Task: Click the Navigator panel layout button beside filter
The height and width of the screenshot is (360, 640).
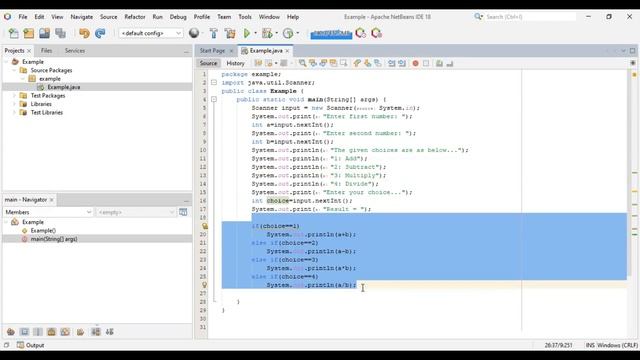Action: (183, 212)
